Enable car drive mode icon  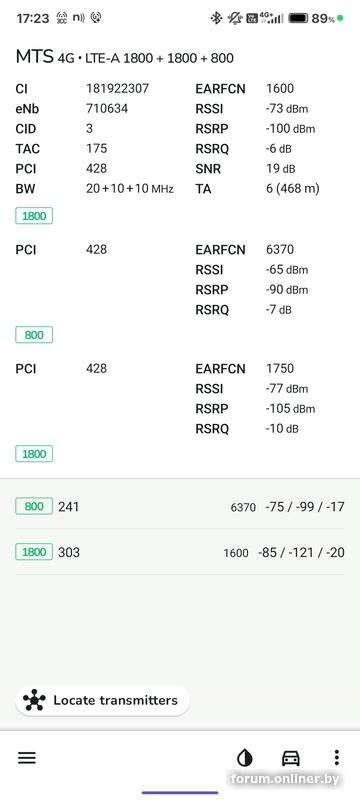pyautogui.click(x=291, y=758)
